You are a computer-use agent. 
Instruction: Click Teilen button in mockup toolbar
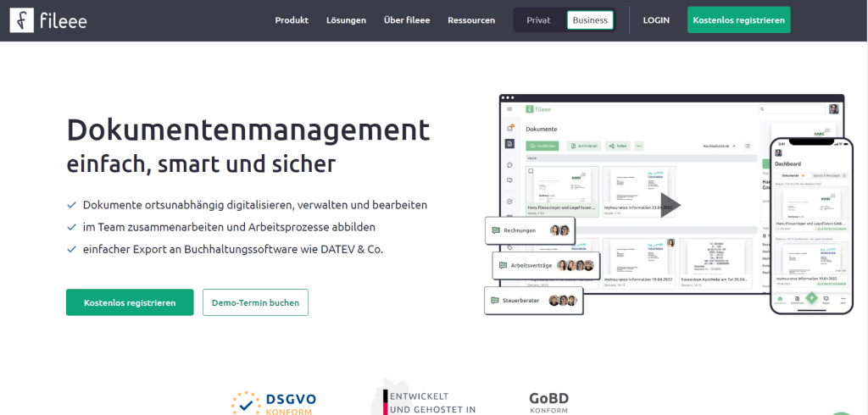618,146
